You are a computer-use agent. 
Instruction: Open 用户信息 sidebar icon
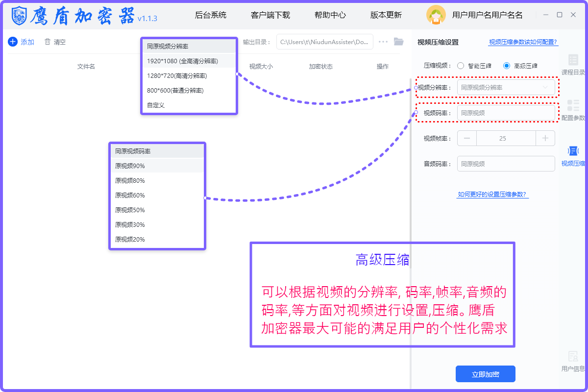pos(573,357)
